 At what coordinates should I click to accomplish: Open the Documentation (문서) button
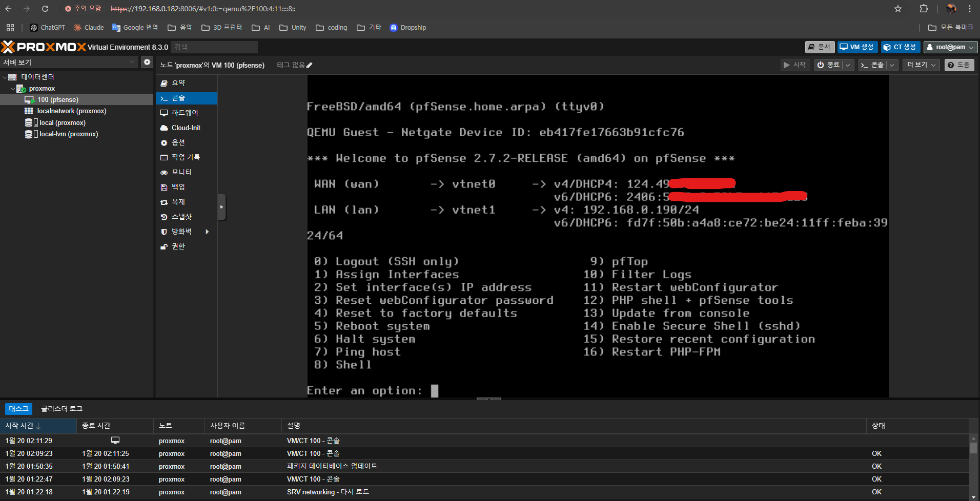[820, 47]
